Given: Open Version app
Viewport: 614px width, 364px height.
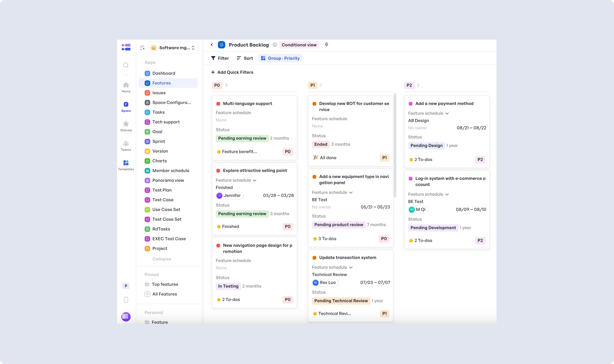Looking at the screenshot, I should [168, 151].
